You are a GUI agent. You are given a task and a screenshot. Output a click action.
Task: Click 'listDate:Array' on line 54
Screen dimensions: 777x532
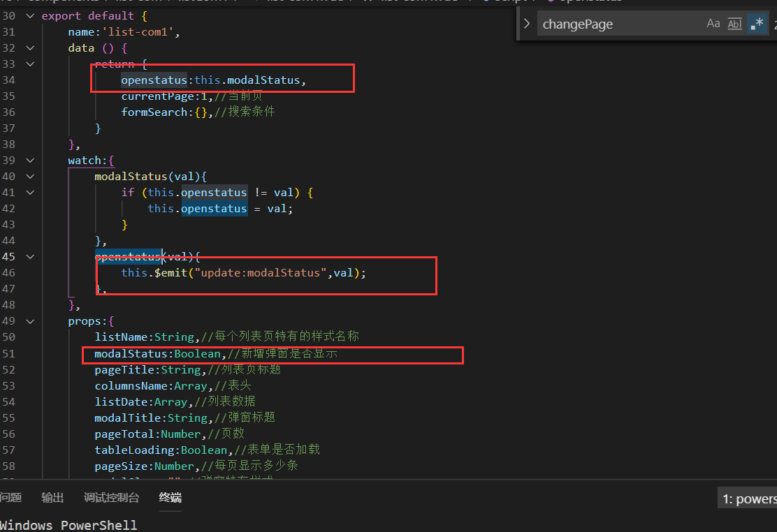tap(140, 401)
